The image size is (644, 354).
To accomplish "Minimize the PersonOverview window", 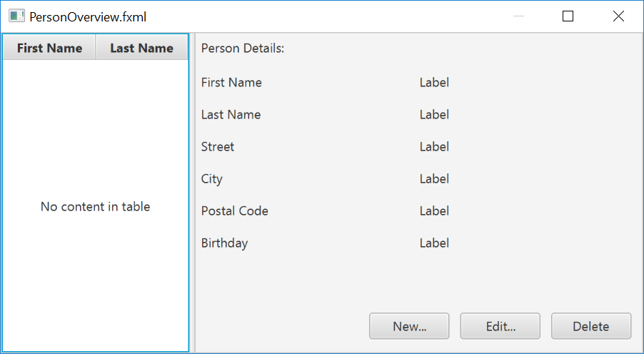I will [518, 16].
